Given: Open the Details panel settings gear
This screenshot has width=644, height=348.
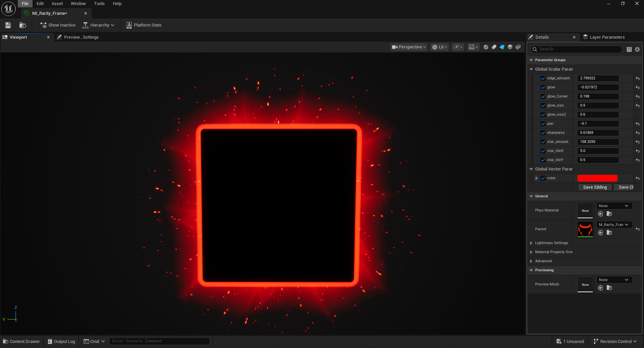Looking at the screenshot, I should coord(637,49).
